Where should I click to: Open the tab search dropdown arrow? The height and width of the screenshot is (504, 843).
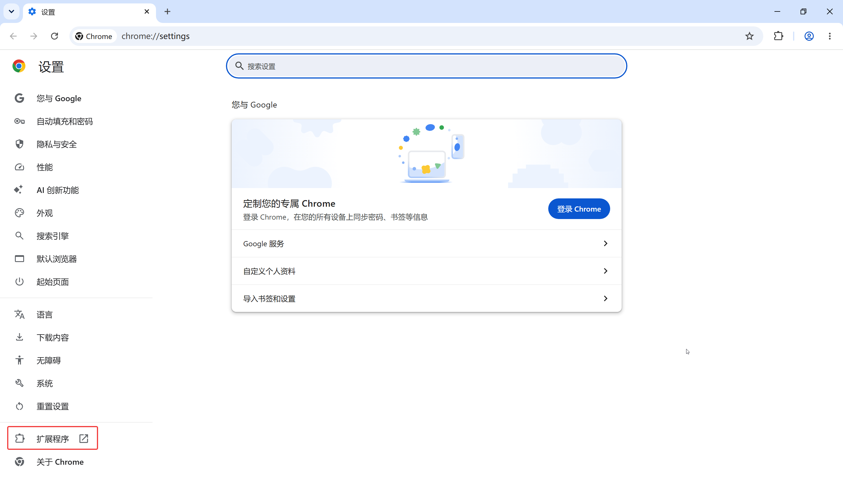[x=11, y=11]
